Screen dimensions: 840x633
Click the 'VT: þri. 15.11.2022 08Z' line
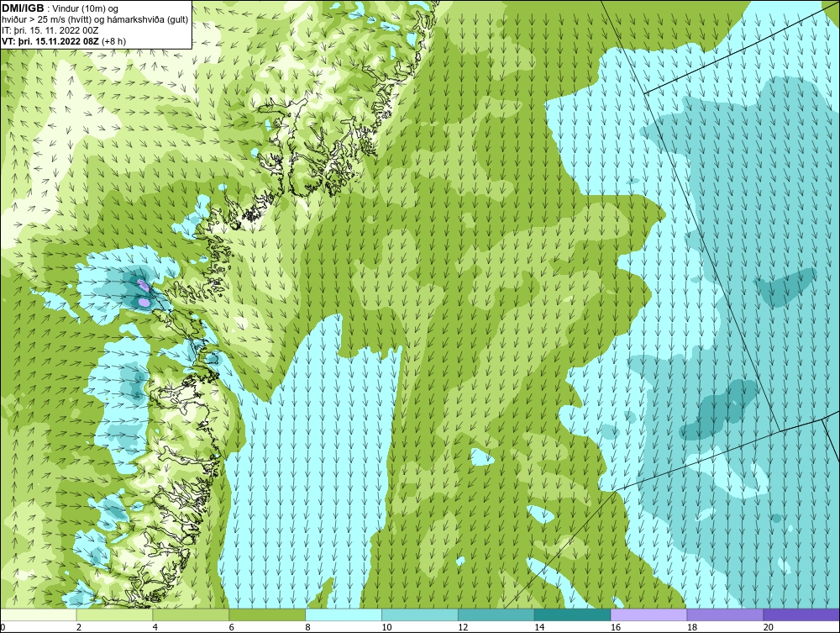[50, 40]
